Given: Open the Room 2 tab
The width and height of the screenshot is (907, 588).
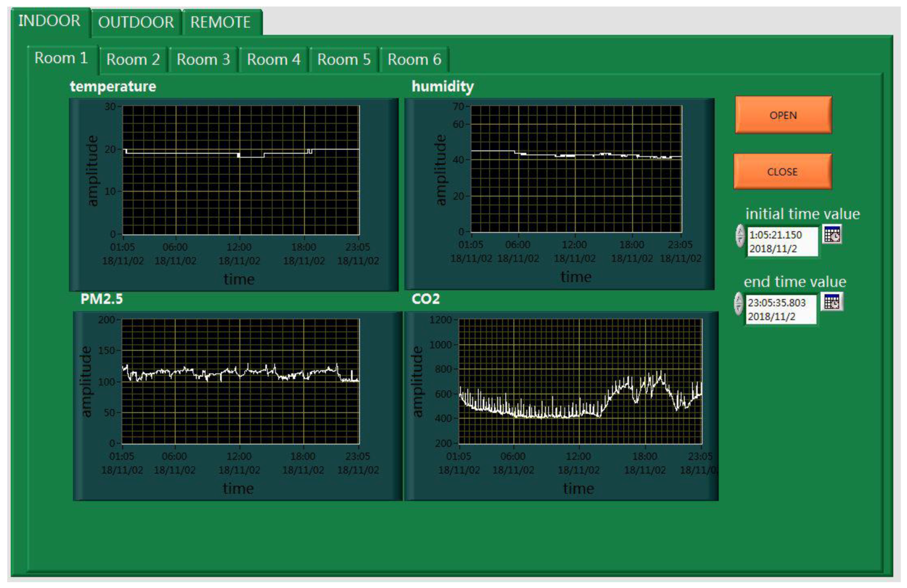Looking at the screenshot, I should point(133,59).
